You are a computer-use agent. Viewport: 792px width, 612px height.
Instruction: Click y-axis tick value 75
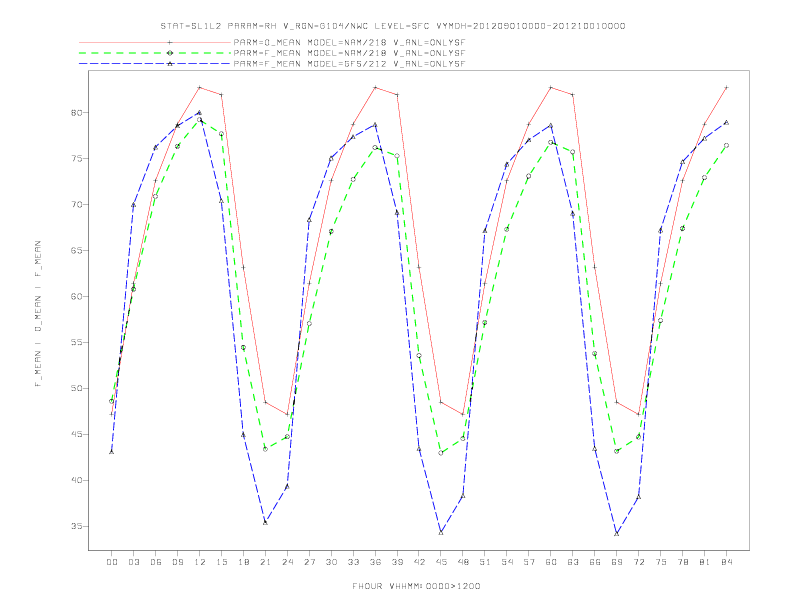point(76,159)
